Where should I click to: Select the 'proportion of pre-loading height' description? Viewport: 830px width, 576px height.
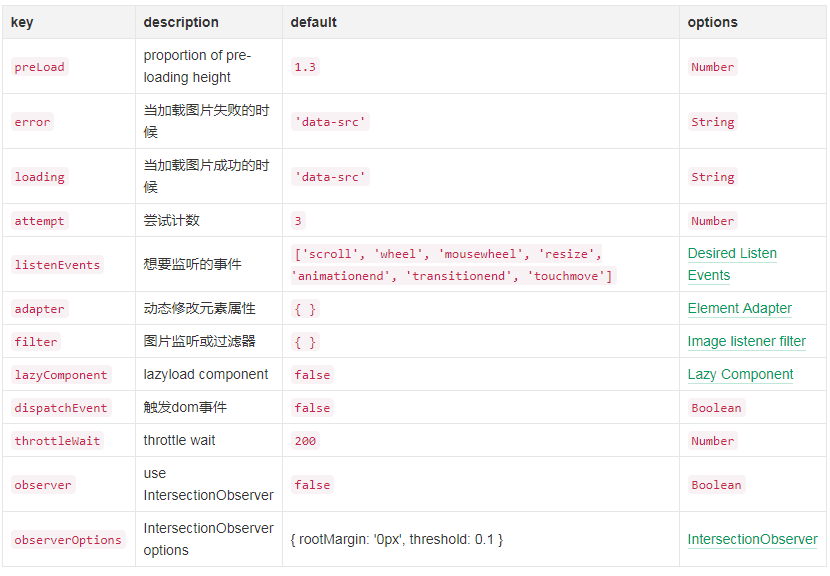(x=197, y=66)
